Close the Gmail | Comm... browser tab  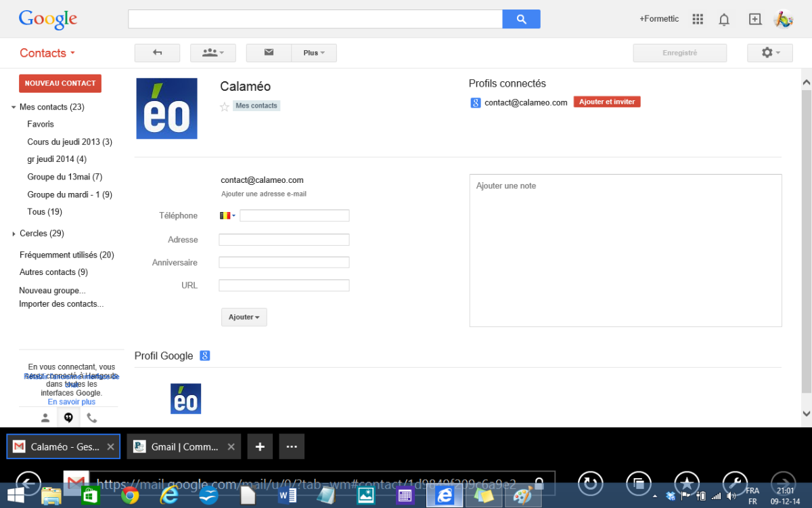pos(231,447)
